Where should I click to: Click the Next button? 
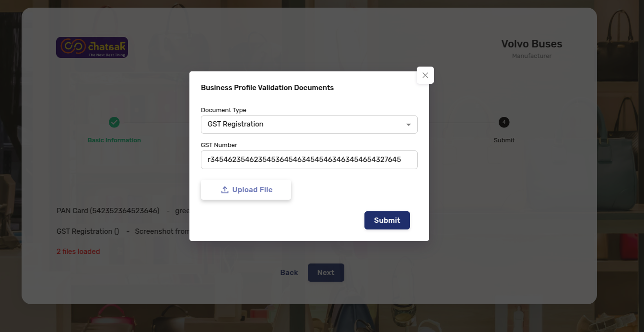click(326, 273)
